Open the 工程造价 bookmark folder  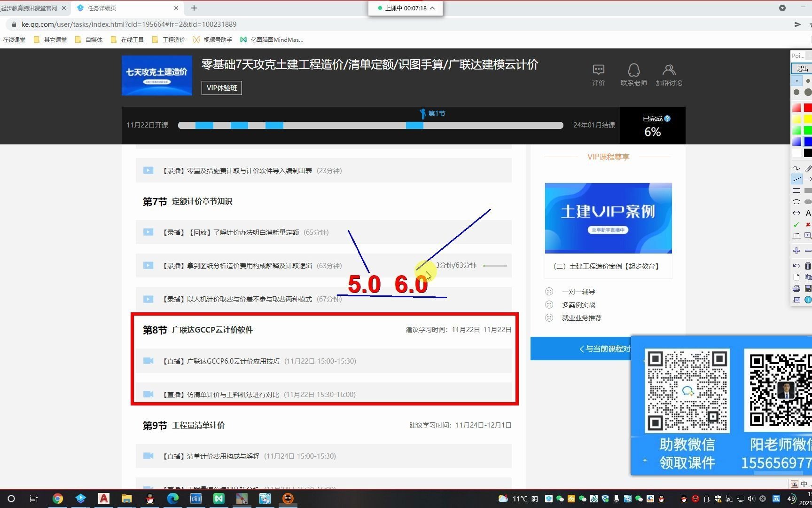168,40
